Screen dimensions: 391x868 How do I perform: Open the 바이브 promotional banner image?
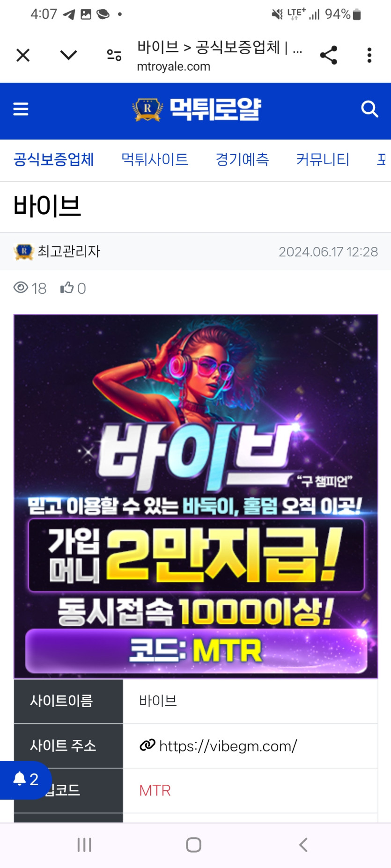[x=196, y=496]
